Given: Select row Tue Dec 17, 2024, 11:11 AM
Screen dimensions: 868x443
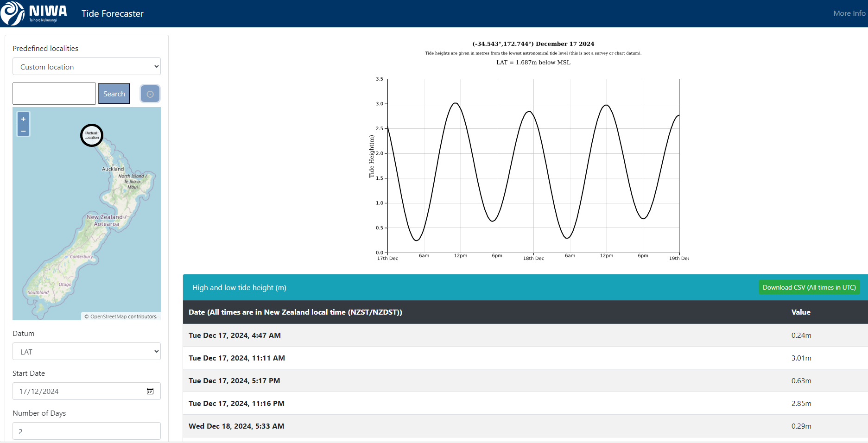Looking at the screenshot, I should [526, 358].
